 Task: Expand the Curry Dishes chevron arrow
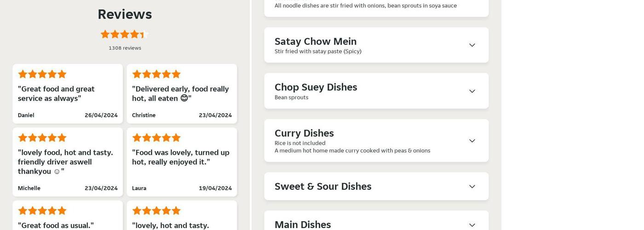[472, 141]
